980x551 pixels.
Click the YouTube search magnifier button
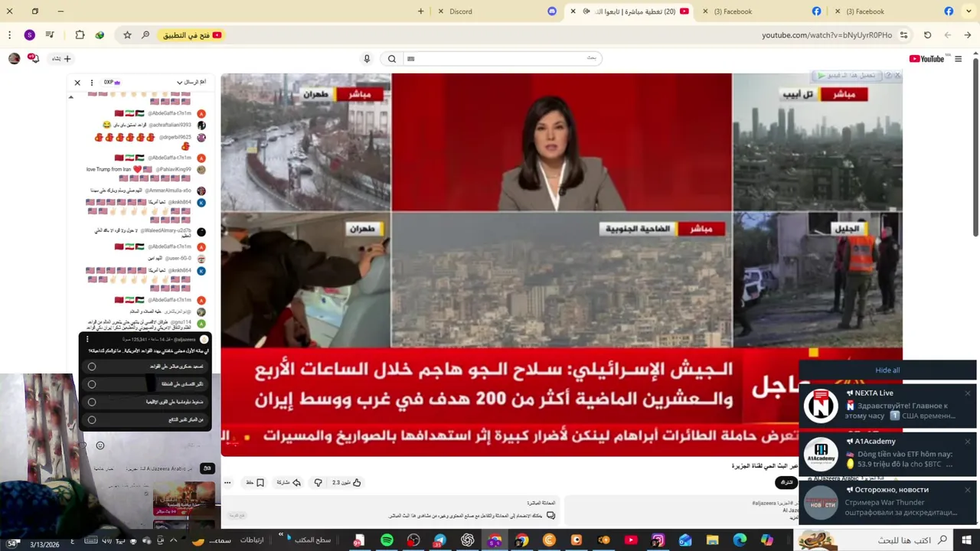392,59
